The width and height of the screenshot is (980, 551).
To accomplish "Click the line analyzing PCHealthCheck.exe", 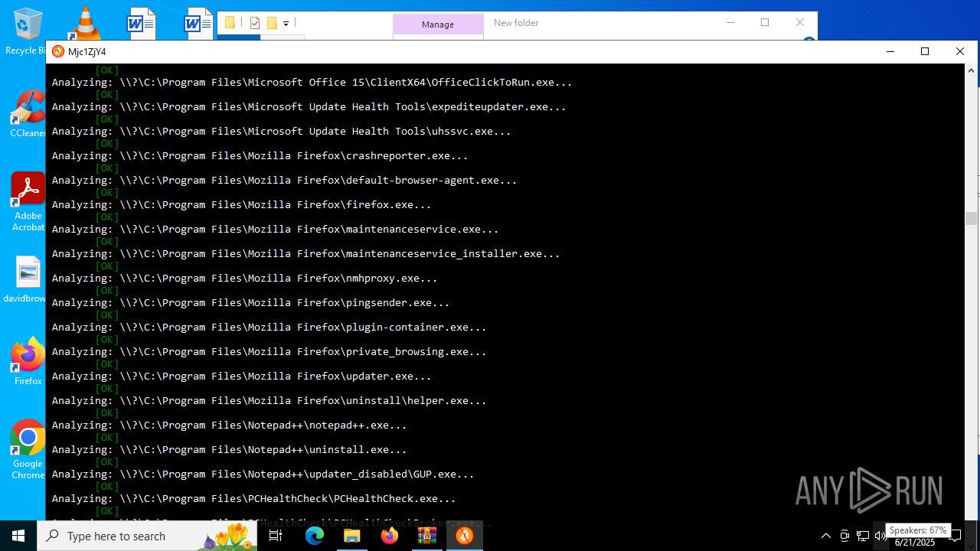I will point(253,498).
